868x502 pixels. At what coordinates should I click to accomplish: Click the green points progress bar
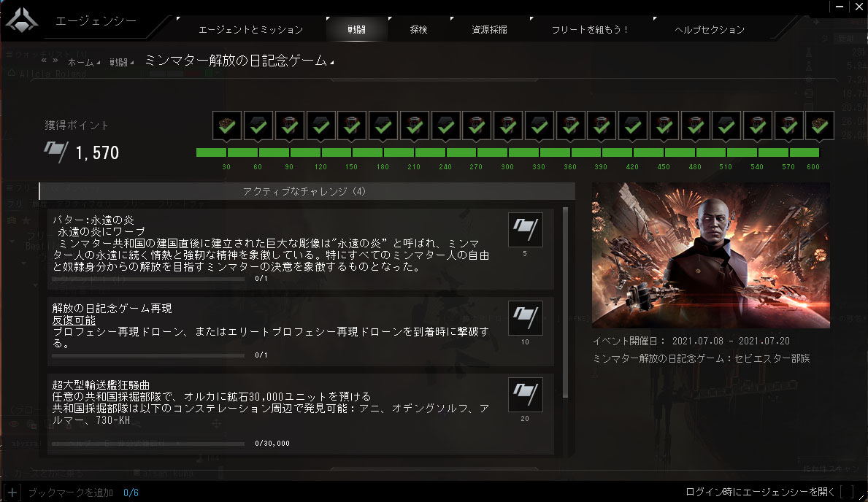(507, 152)
